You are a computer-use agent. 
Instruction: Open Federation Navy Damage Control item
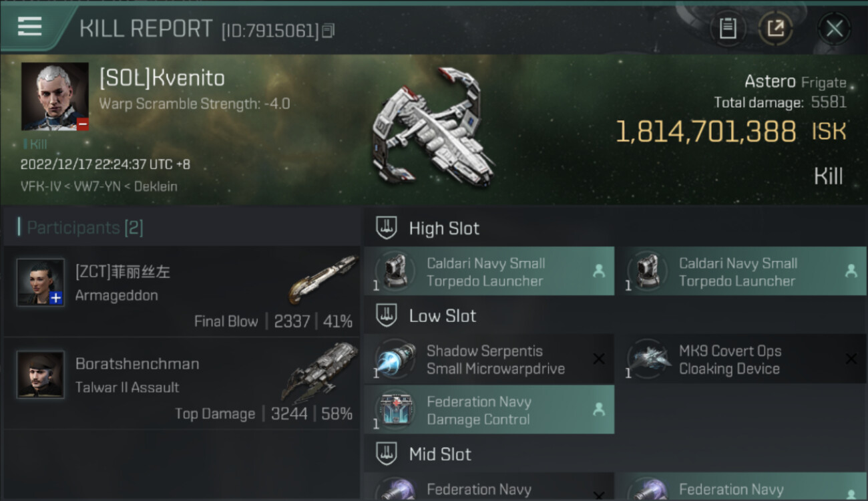pyautogui.click(x=489, y=409)
